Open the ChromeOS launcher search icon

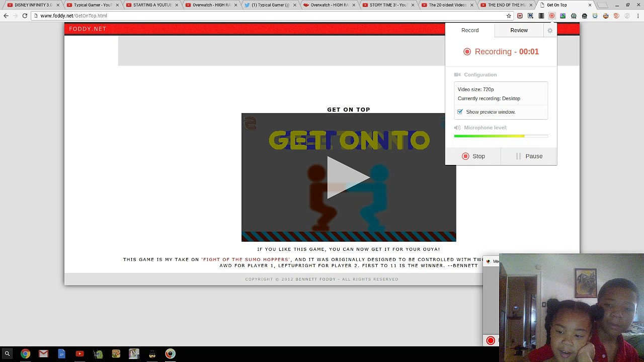coord(7,354)
